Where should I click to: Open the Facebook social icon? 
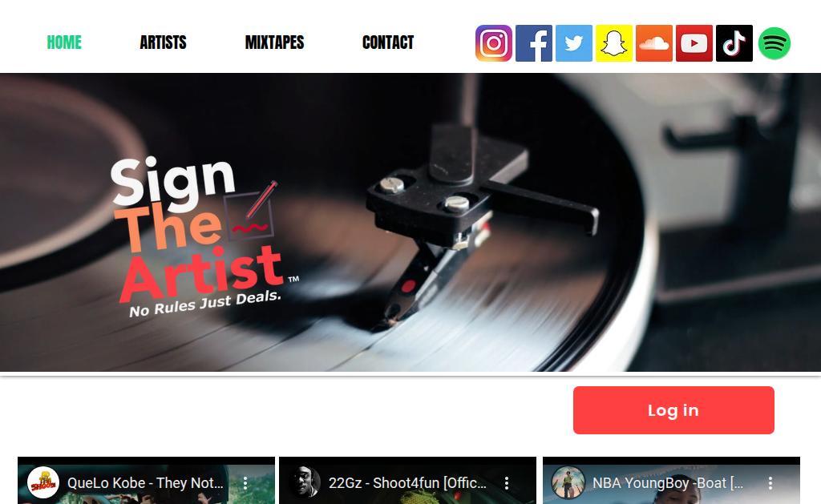533,43
